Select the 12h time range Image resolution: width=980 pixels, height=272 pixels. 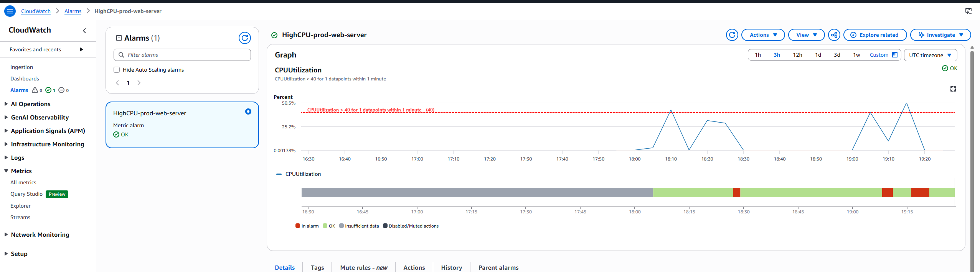[797, 55]
